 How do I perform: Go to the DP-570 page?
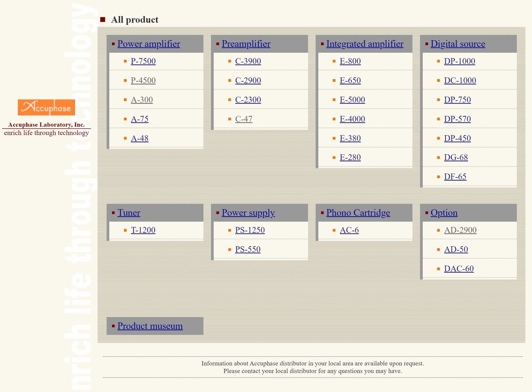pyautogui.click(x=458, y=119)
